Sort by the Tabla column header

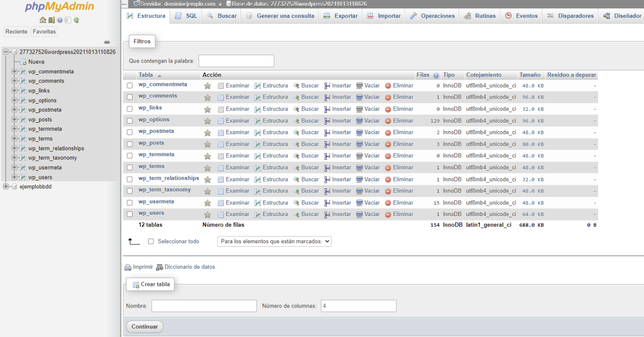click(146, 75)
